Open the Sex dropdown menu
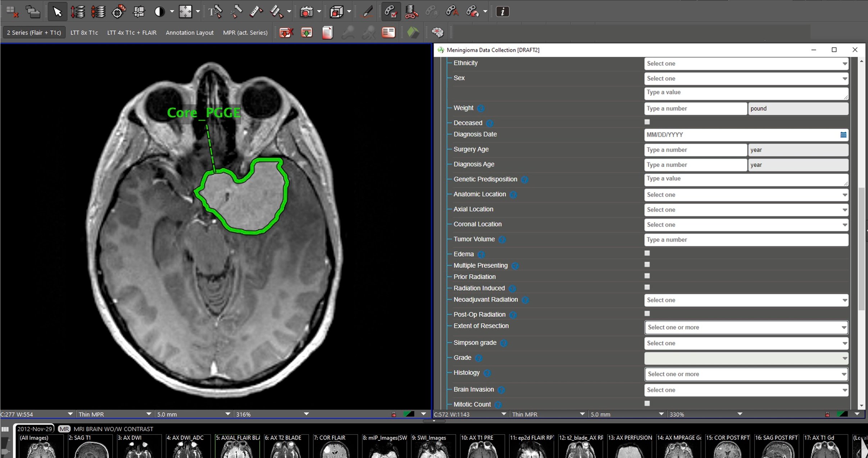Viewport: 868px width, 458px height. [x=746, y=78]
